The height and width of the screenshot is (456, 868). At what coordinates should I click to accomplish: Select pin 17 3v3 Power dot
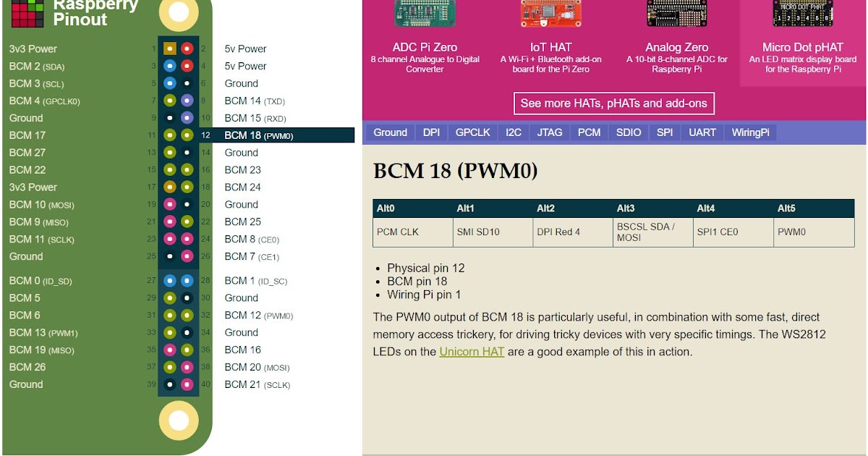point(169,187)
